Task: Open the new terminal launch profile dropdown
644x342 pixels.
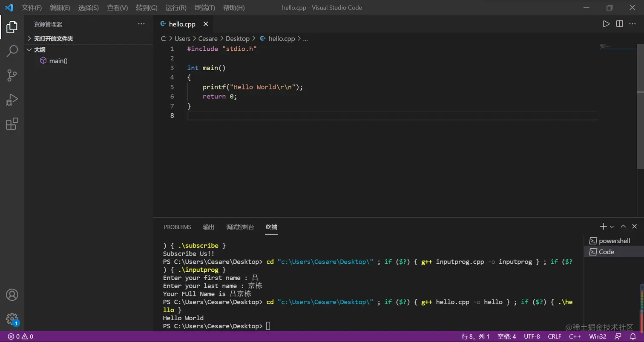Action: coord(612,227)
